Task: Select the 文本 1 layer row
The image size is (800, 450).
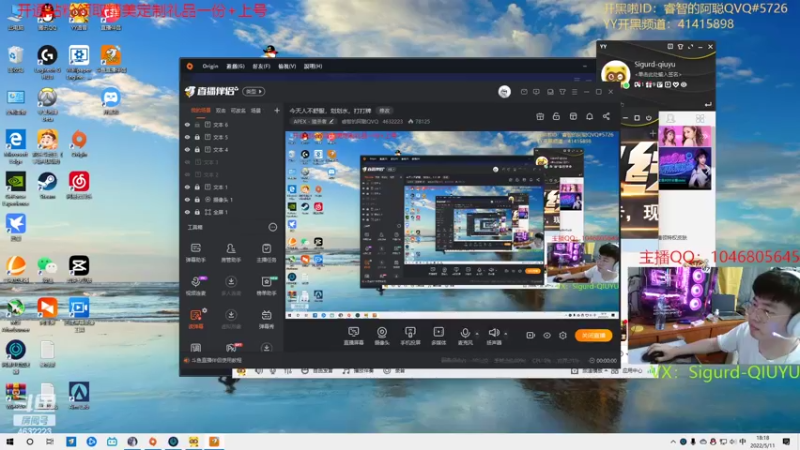Action: 232,187
